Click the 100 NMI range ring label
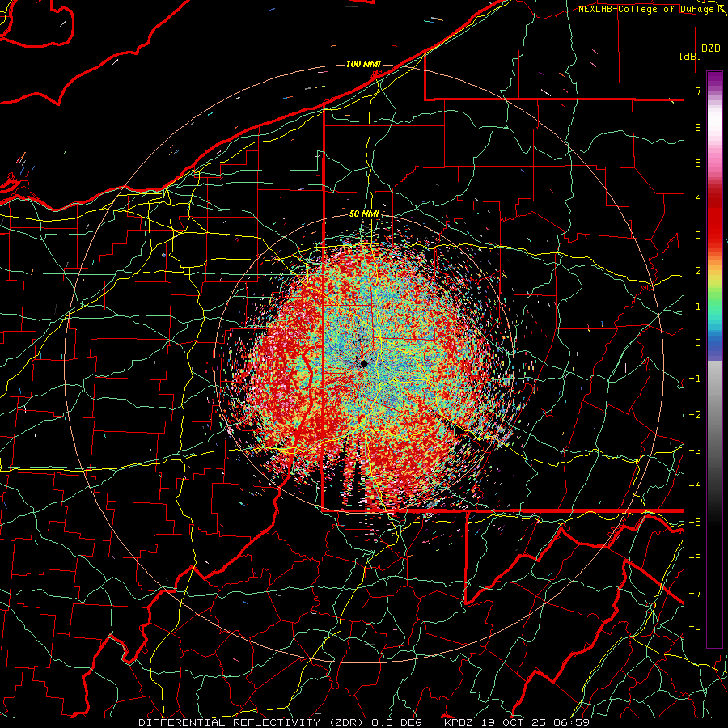 [363, 64]
